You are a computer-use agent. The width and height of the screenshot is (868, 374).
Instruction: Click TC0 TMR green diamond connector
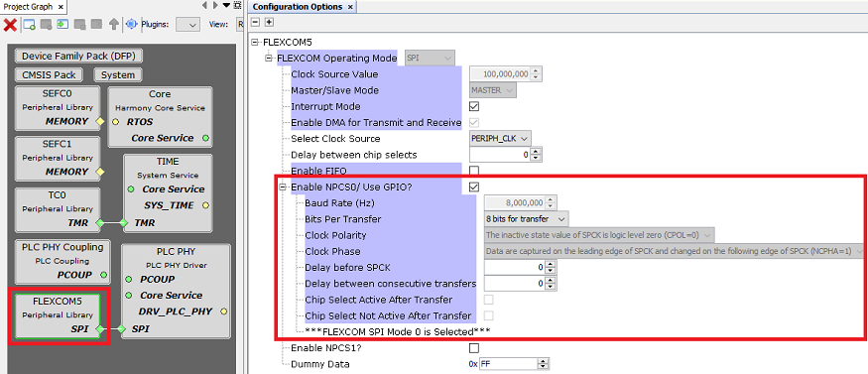click(x=100, y=223)
